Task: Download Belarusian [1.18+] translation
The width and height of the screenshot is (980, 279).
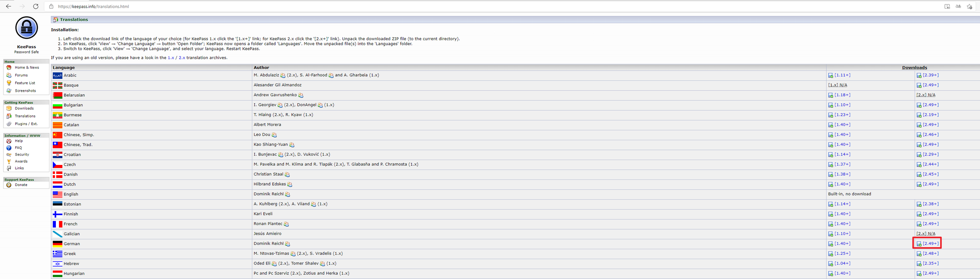Action: click(843, 95)
